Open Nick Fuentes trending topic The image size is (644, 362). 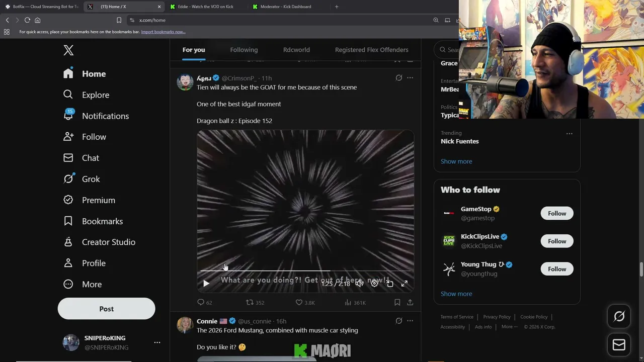coord(460,141)
